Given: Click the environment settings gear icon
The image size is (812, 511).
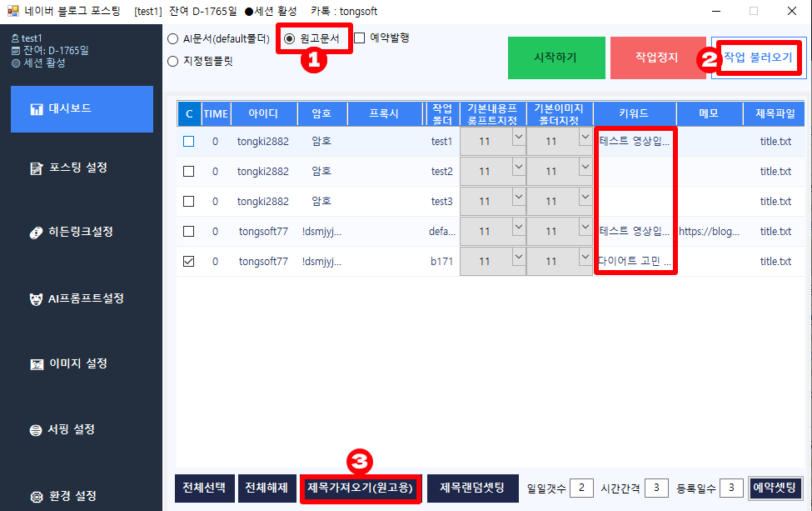Looking at the screenshot, I should [37, 497].
